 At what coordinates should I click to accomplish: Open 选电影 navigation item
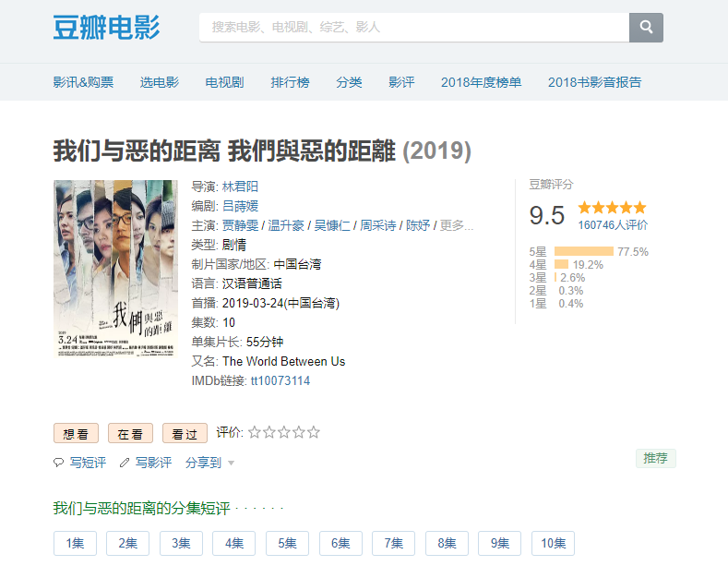coord(160,82)
